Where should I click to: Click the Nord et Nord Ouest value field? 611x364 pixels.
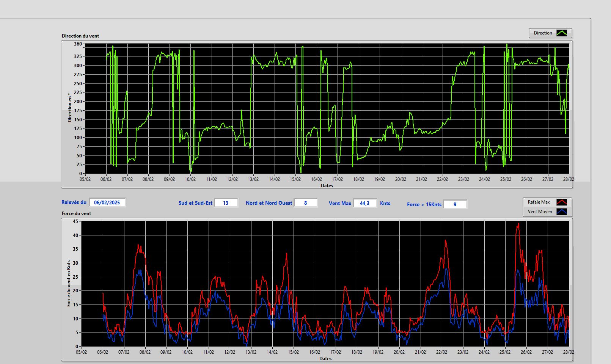(x=305, y=203)
